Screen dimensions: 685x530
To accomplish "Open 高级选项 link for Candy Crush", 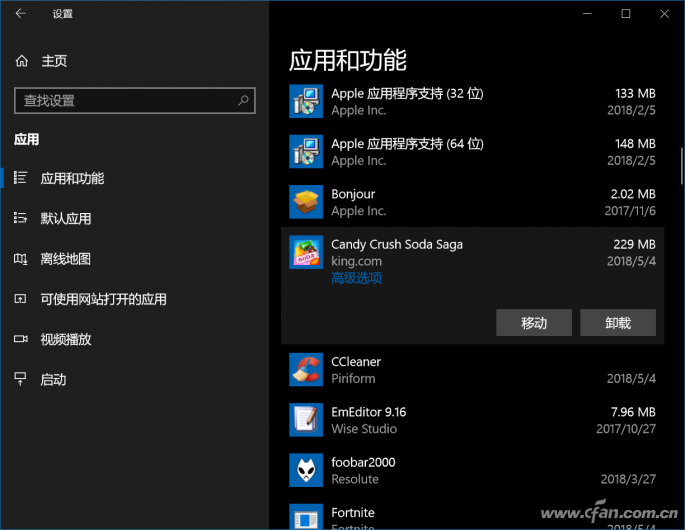I will [x=356, y=278].
